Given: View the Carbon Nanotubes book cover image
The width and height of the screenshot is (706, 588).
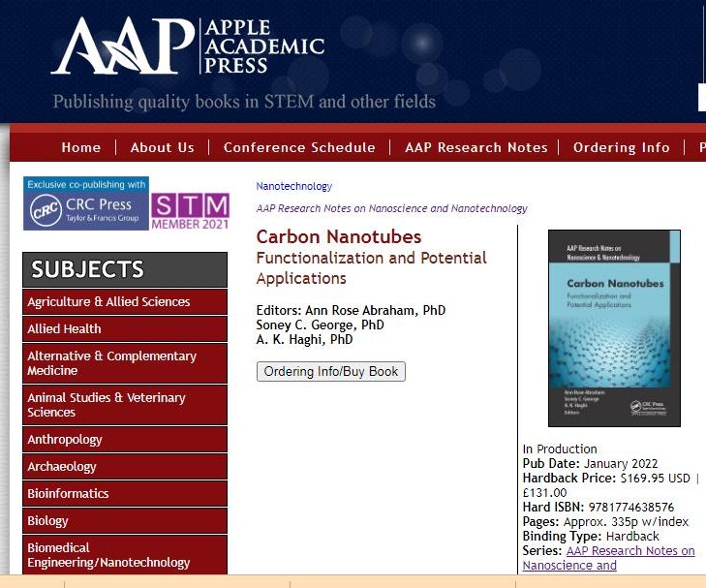Looking at the screenshot, I should tap(614, 328).
